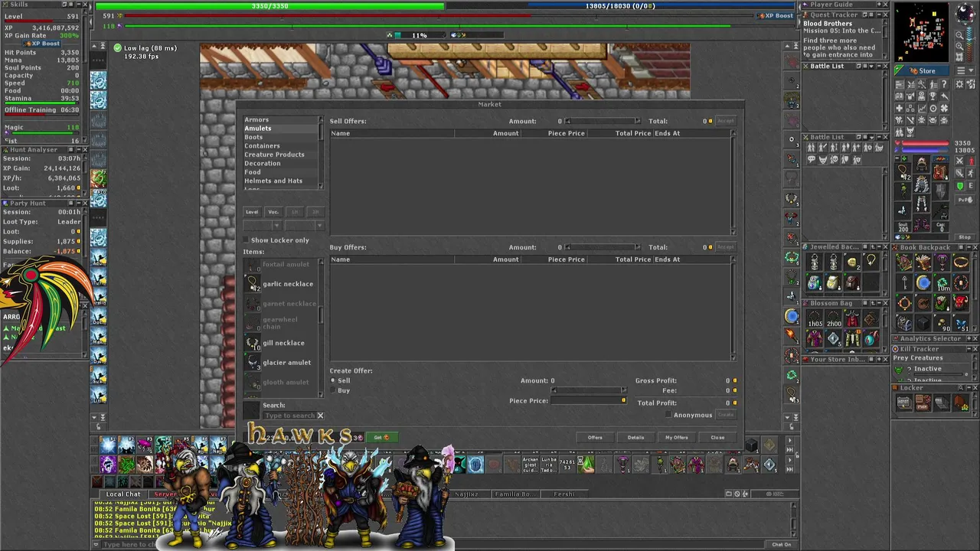980x551 pixels.
Task: Select garlic necklace in Items list
Action: [280, 284]
